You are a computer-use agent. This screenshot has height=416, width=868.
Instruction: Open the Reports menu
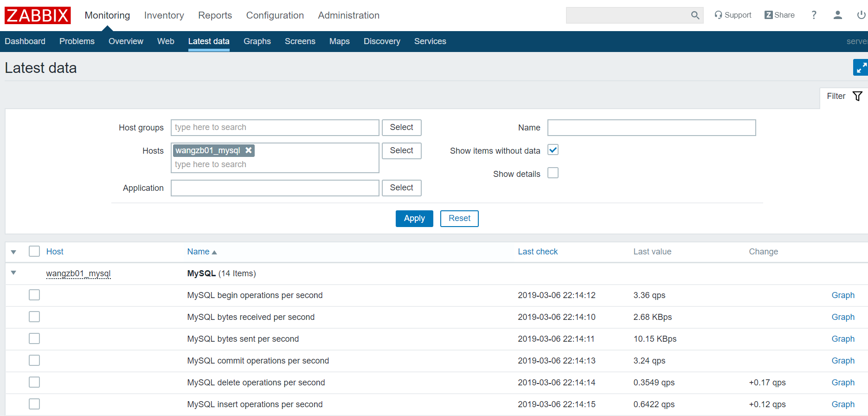pos(215,15)
